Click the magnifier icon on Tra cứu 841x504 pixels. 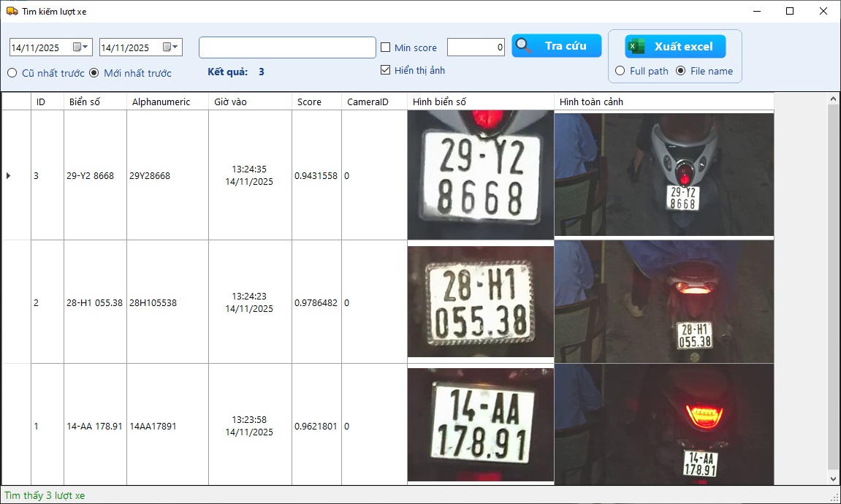coord(523,46)
